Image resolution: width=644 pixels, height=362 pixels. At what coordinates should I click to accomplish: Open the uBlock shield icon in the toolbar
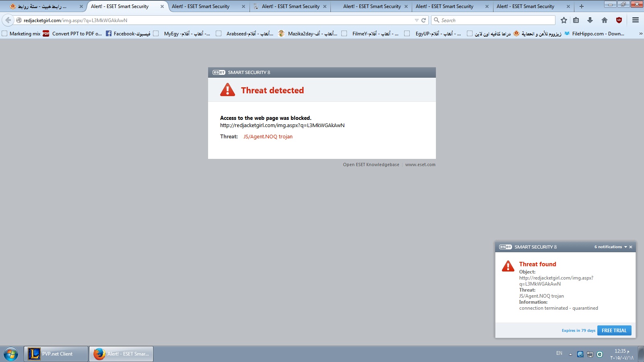619,20
